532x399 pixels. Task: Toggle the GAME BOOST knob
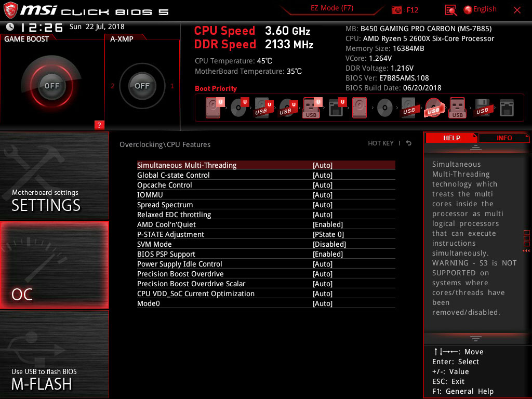(x=51, y=86)
